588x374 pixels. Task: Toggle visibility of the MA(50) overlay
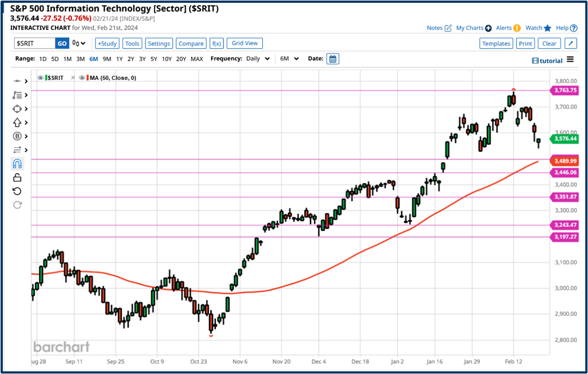pyautogui.click(x=82, y=78)
